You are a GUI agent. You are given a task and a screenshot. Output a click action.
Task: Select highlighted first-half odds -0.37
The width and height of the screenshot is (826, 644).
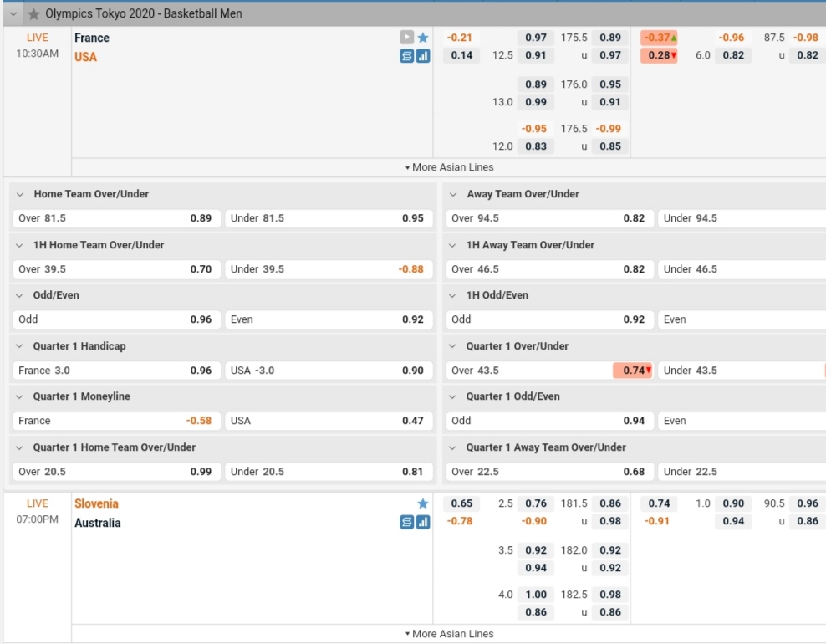(659, 38)
